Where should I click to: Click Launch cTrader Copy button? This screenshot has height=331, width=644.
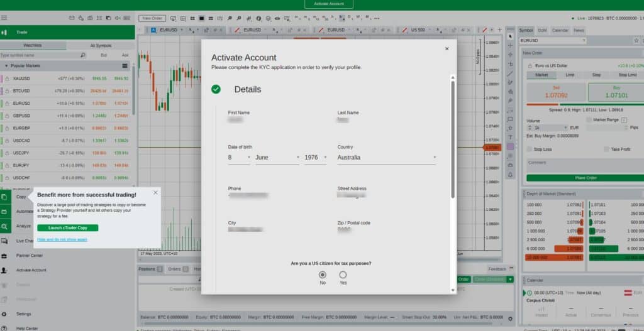(x=68, y=227)
